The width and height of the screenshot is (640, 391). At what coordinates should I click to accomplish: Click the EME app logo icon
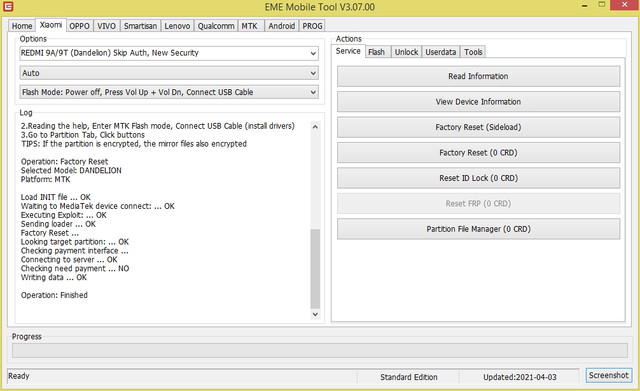(8, 7)
